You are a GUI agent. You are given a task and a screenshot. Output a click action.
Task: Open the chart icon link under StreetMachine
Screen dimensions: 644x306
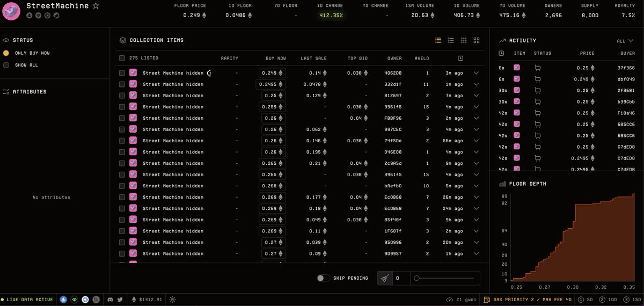tap(55, 15)
